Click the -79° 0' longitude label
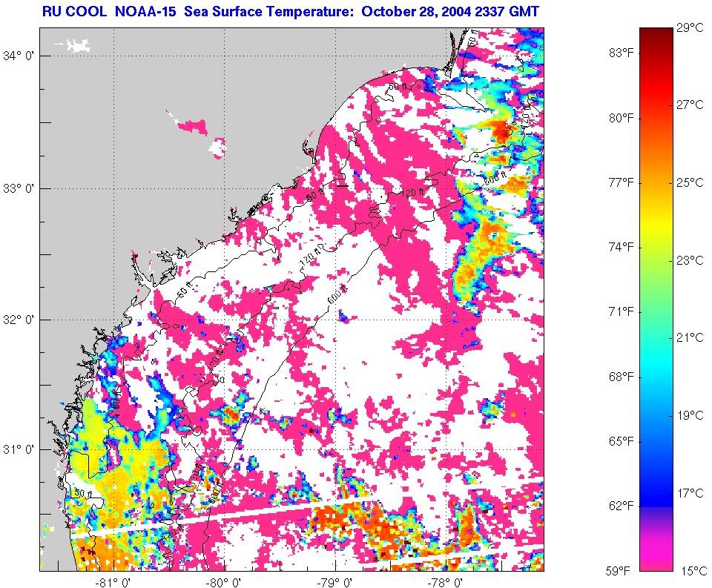Screen dimensions: 712x588 click(335, 582)
